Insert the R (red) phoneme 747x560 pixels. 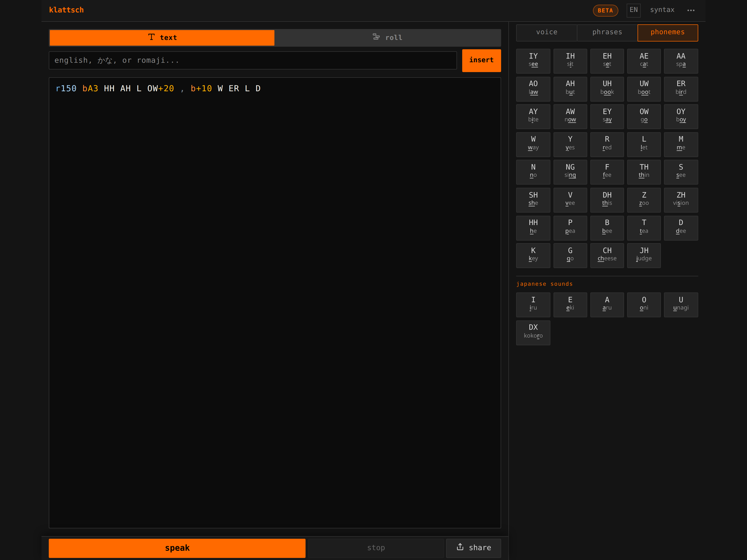pos(607,144)
